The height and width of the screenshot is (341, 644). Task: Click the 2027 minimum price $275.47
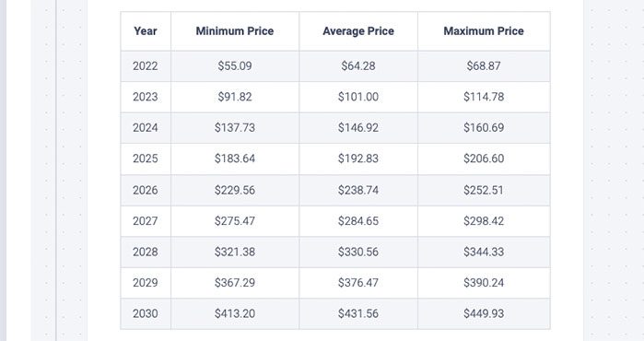(235, 221)
